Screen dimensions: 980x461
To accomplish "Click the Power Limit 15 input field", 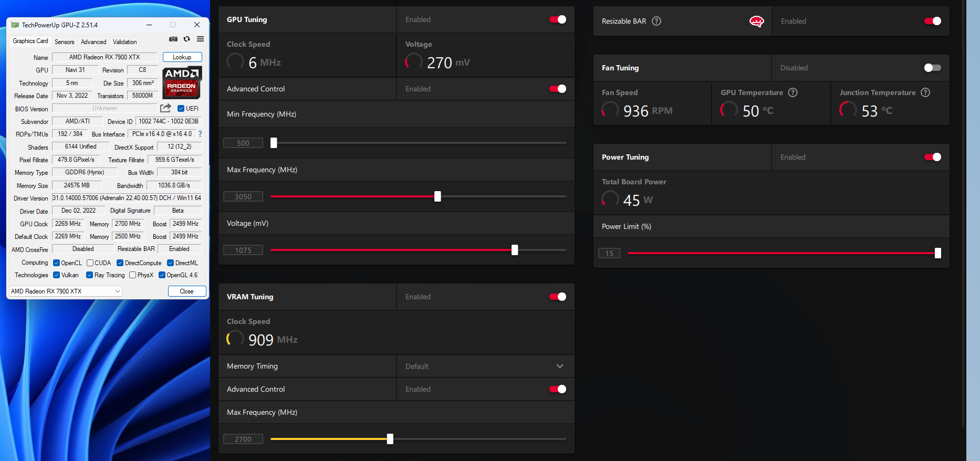I will pyautogui.click(x=609, y=253).
